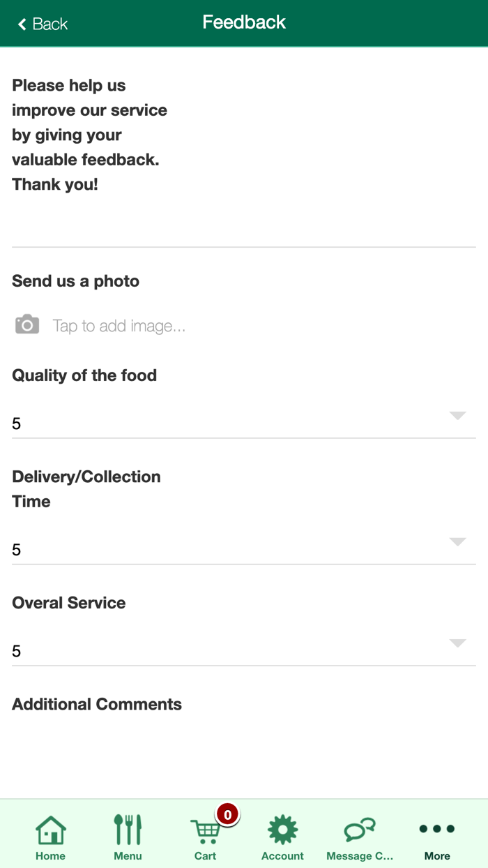488x868 pixels.
Task: Open Message Center via the chat icon
Action: click(360, 830)
